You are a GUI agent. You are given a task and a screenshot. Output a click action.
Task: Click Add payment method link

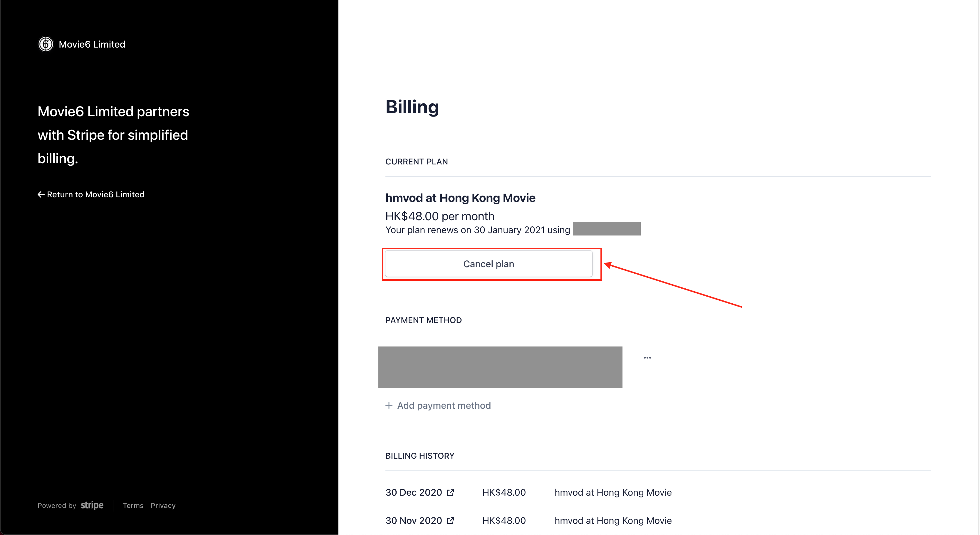tap(444, 405)
